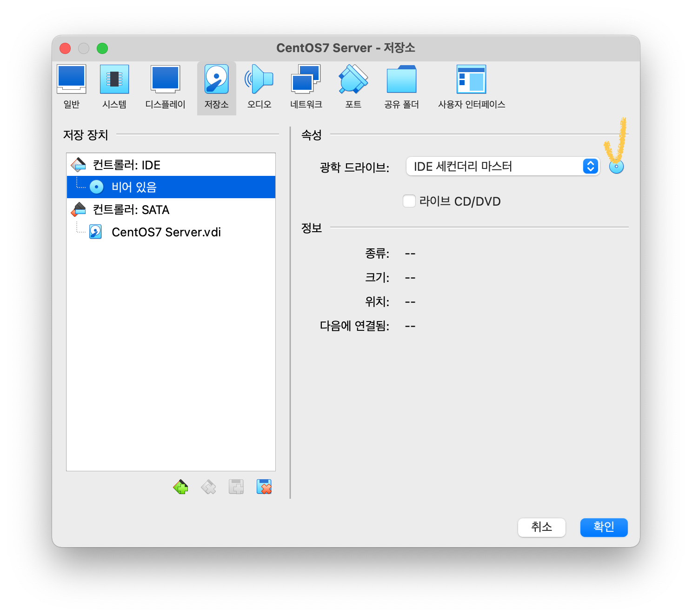Click the add controller icon
The width and height of the screenshot is (692, 616).
click(180, 487)
